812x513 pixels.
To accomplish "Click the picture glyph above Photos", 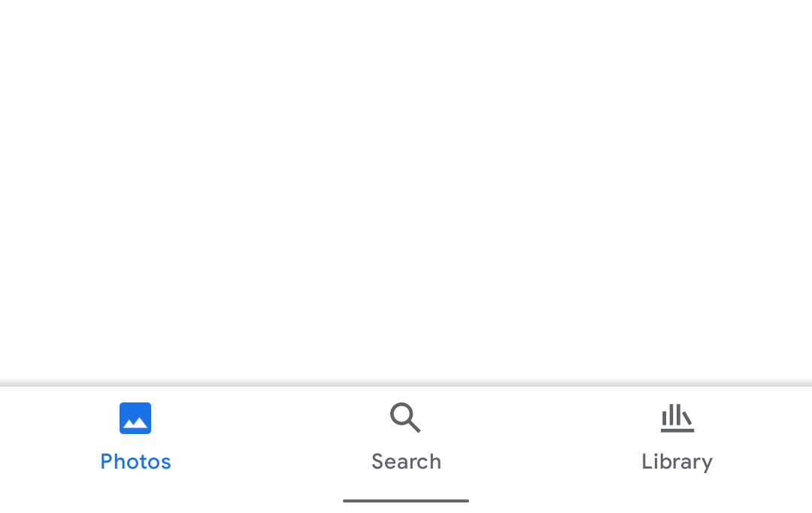I will [135, 418].
